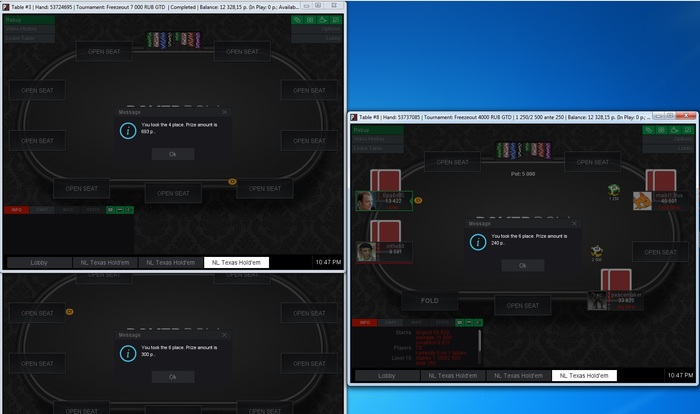Click the chat bubble icon in Table #3
Screen dimensions: 700x414
pos(336,20)
